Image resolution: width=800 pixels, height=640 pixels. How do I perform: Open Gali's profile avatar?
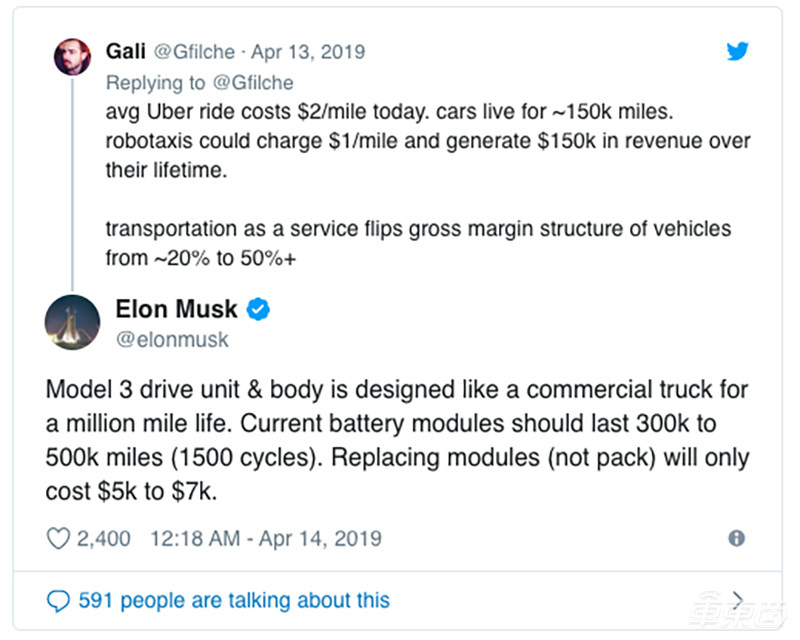pyautogui.click(x=73, y=56)
